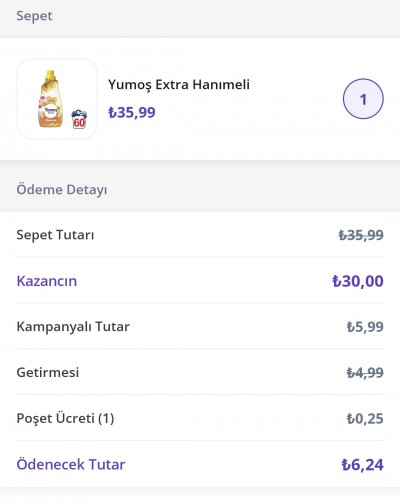Tap the struck-through ₺35,99 basket amount
The height and width of the screenshot is (501, 400).
click(x=361, y=235)
